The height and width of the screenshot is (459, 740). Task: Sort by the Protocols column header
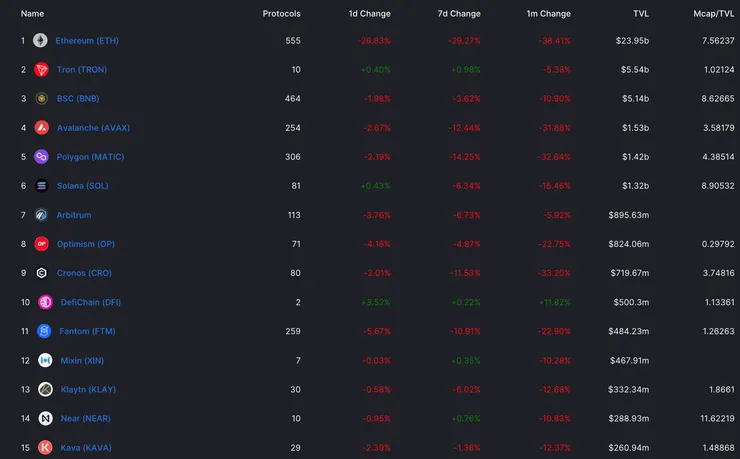coord(281,14)
